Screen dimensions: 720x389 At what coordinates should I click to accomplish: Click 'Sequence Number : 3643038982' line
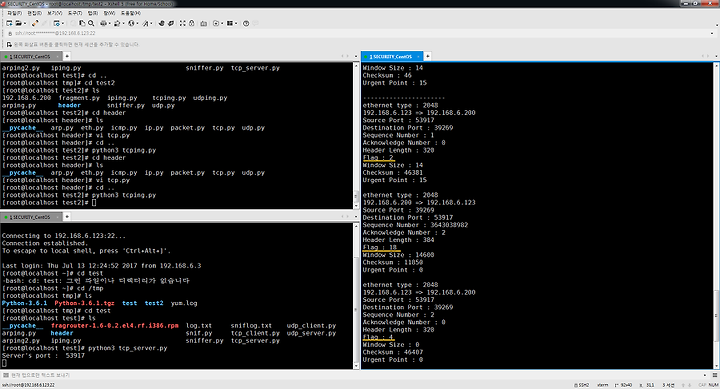click(416, 225)
